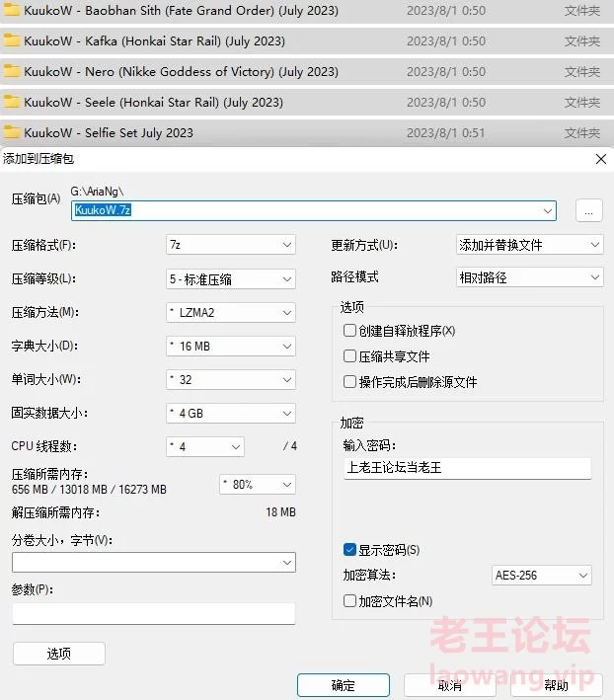
Task: Click the G:\AriaNg\ path text
Action: coord(97,192)
